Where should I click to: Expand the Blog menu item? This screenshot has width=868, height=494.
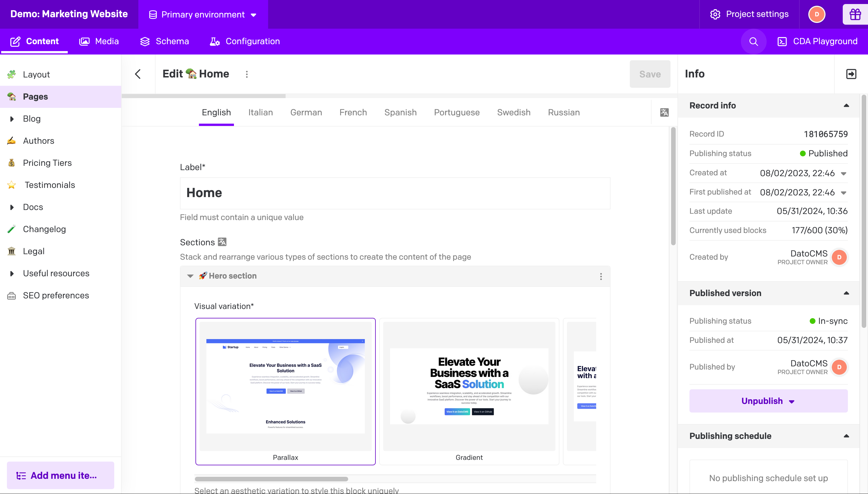[12, 119]
